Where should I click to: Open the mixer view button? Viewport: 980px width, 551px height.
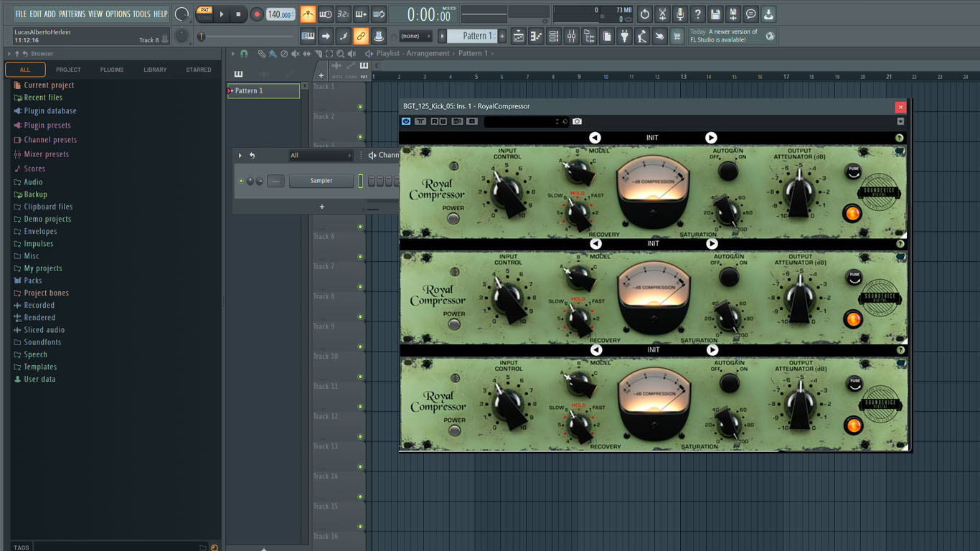pos(572,36)
